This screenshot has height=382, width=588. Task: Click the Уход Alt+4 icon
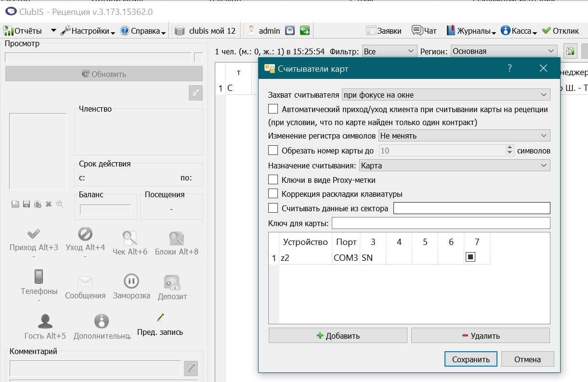point(85,234)
